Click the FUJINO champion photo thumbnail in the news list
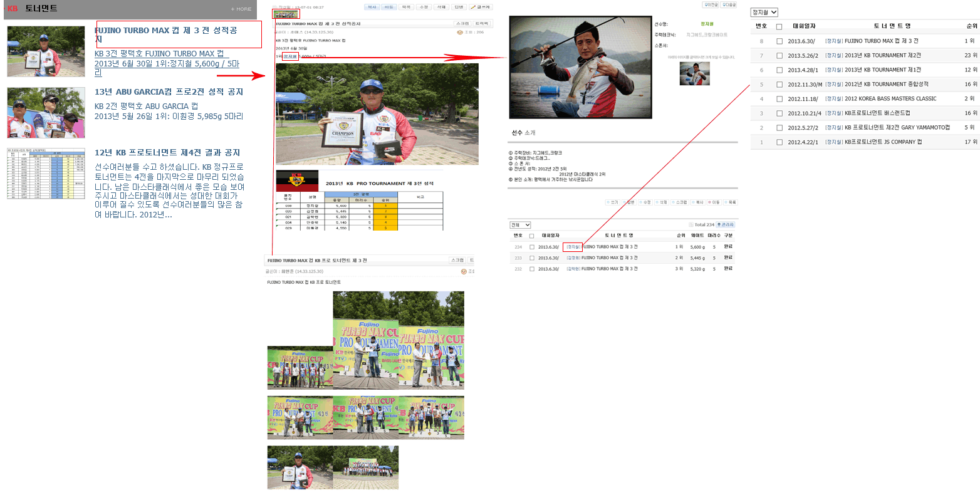The height and width of the screenshot is (500, 980). (x=46, y=51)
